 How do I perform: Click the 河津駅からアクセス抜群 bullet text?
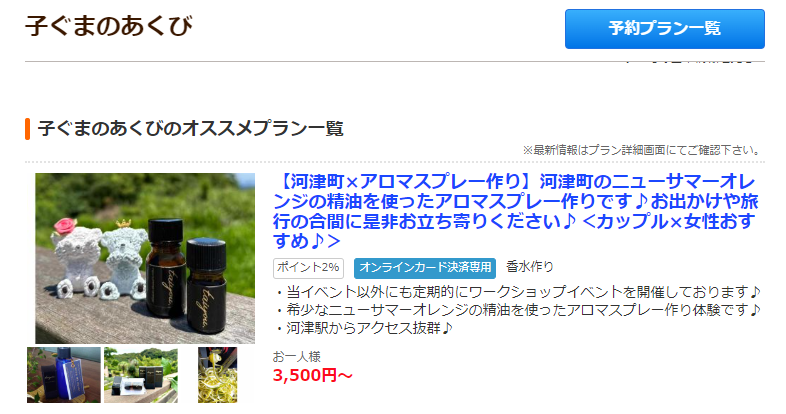tap(364, 328)
